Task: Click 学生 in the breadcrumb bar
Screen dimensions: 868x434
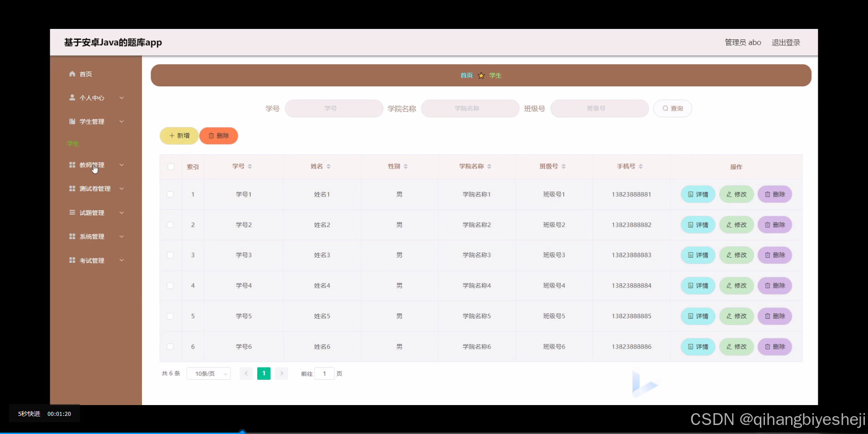Action: (495, 75)
